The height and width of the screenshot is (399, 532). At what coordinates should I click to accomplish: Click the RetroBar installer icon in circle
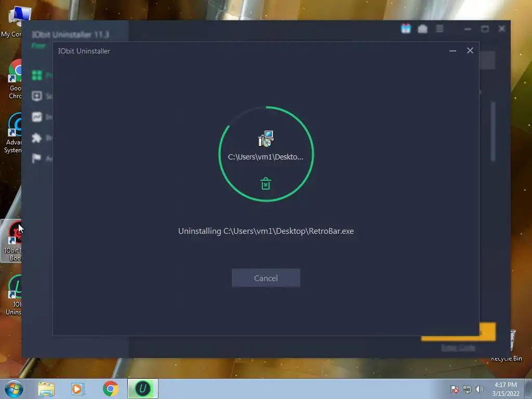pyautogui.click(x=266, y=138)
